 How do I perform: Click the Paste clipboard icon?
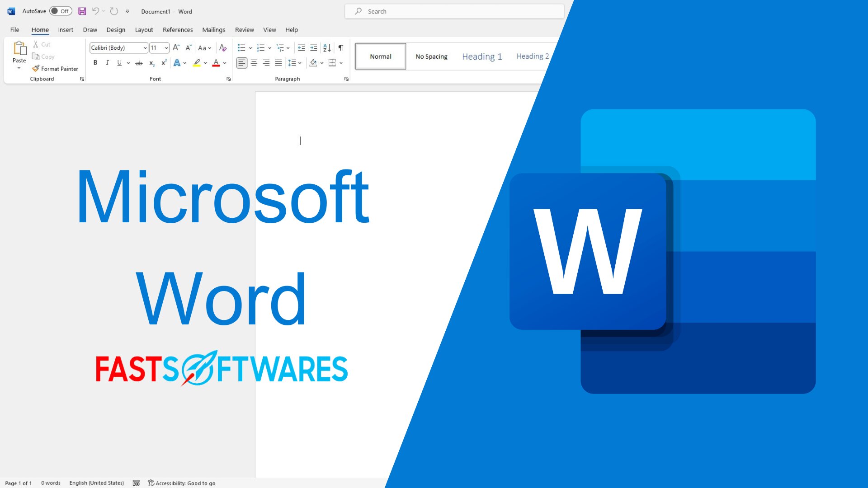(19, 48)
